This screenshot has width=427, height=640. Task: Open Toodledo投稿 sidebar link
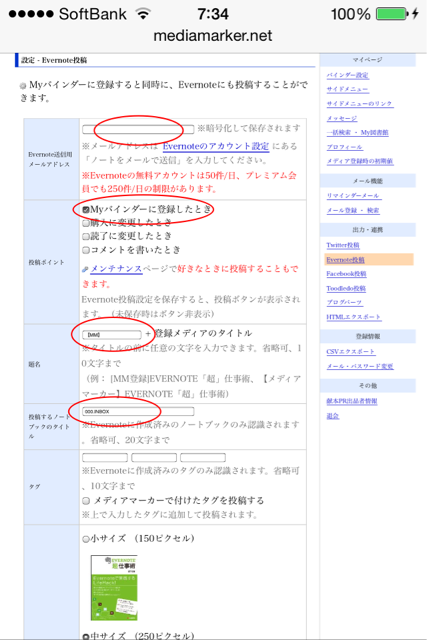point(346,289)
